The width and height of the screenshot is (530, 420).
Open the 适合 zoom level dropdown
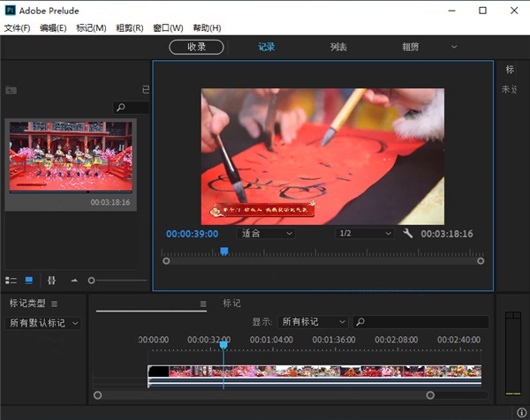(x=266, y=233)
